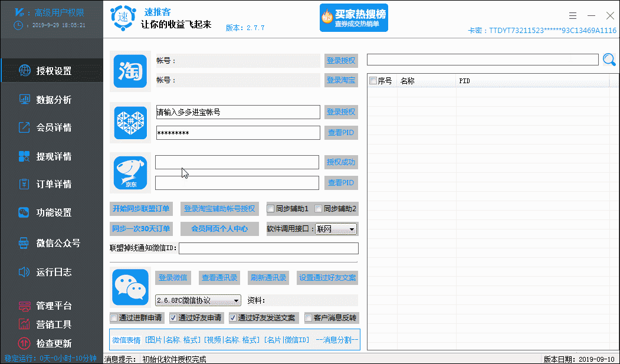
Task: Click the 营销工具 red chart icon
Action: [x=24, y=324]
